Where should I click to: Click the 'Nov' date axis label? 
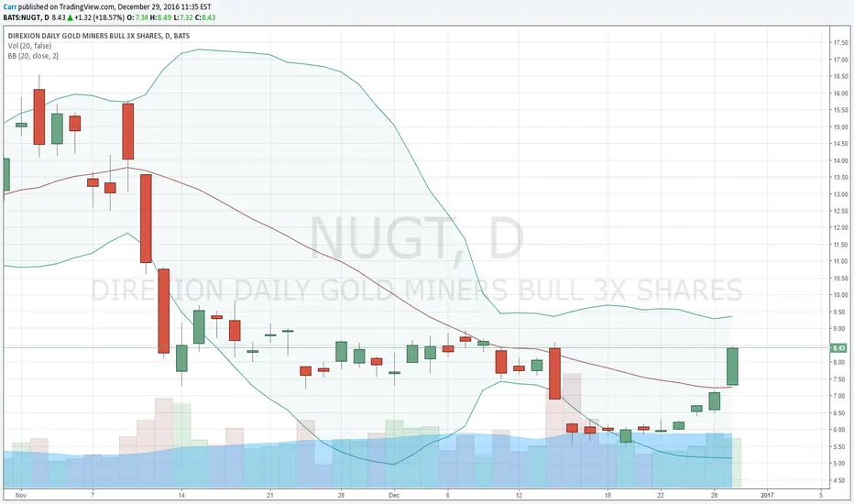click(21, 495)
